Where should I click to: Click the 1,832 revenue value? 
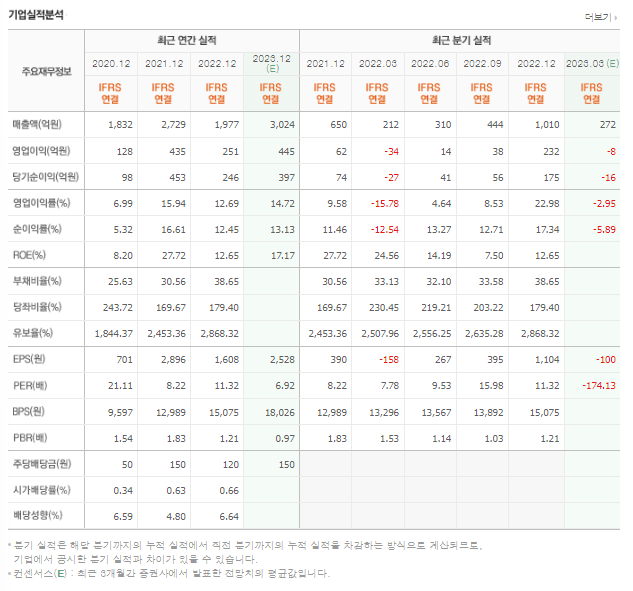[x=120, y=125]
